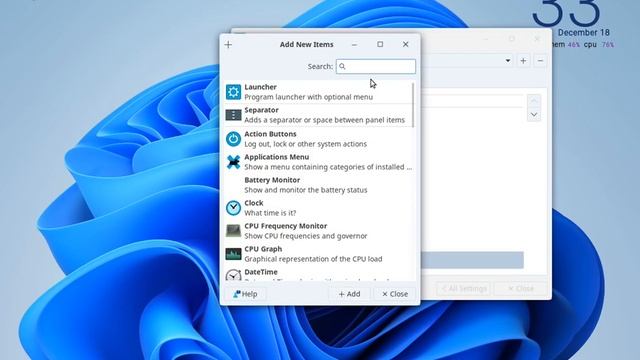Select the Action Buttons power icon

click(233, 139)
